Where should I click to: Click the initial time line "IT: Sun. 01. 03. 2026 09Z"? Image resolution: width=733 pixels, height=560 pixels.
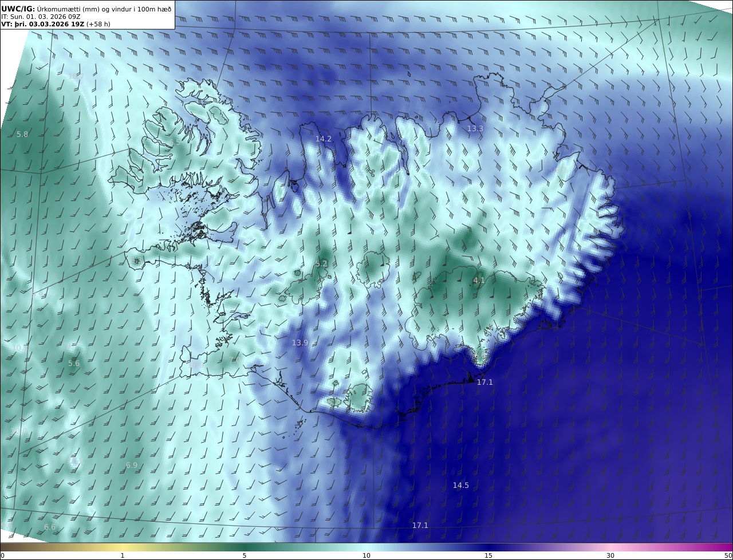tap(41, 17)
